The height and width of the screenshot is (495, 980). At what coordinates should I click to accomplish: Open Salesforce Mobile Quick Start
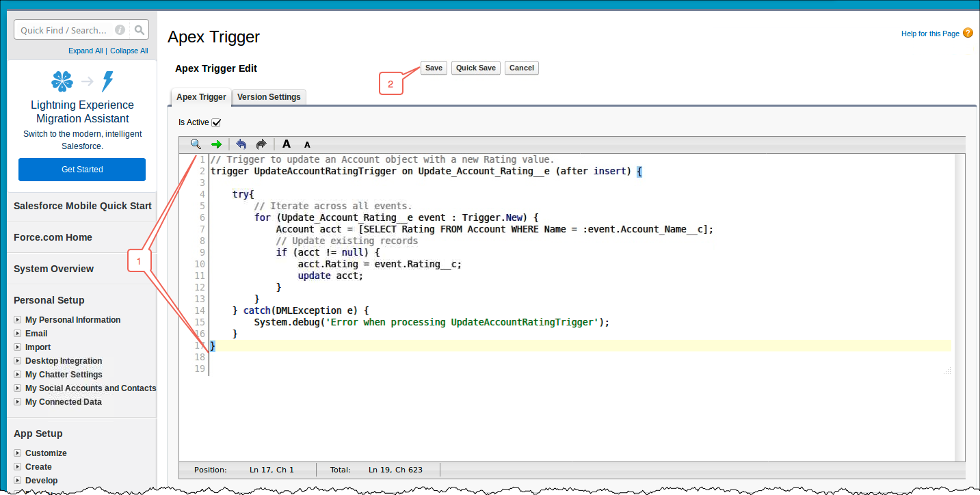(x=83, y=206)
